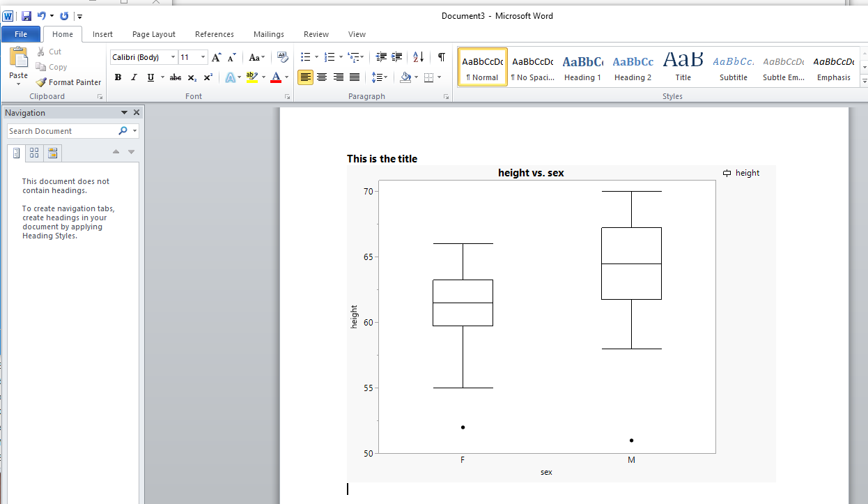The height and width of the screenshot is (504, 868).
Task: Toggle Show/Hide paragraph marks
Action: point(441,57)
